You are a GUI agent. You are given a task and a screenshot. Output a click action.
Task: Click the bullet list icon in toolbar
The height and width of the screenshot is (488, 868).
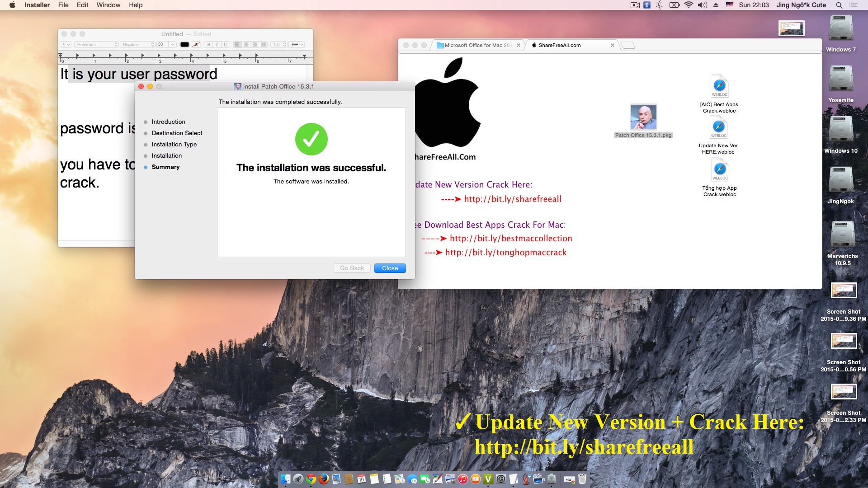(294, 45)
